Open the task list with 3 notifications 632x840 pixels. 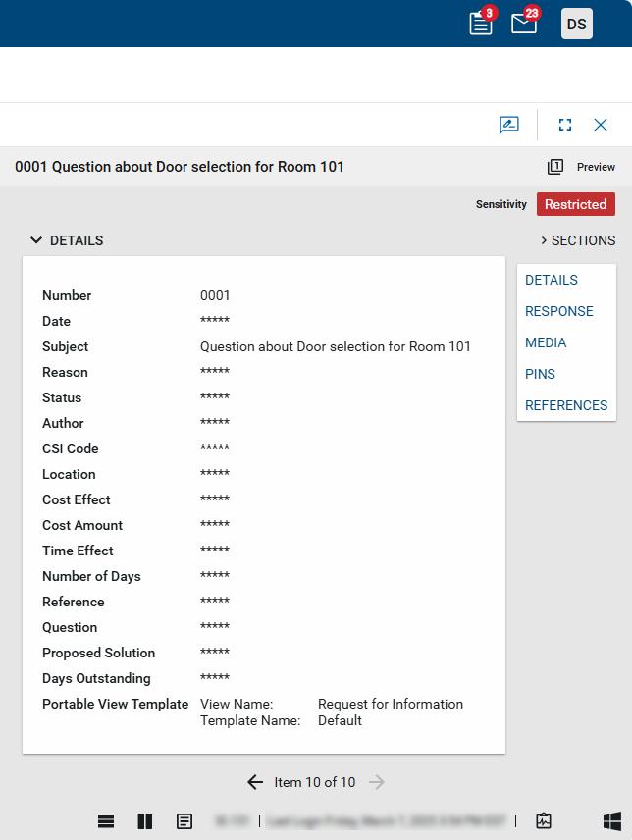click(481, 24)
